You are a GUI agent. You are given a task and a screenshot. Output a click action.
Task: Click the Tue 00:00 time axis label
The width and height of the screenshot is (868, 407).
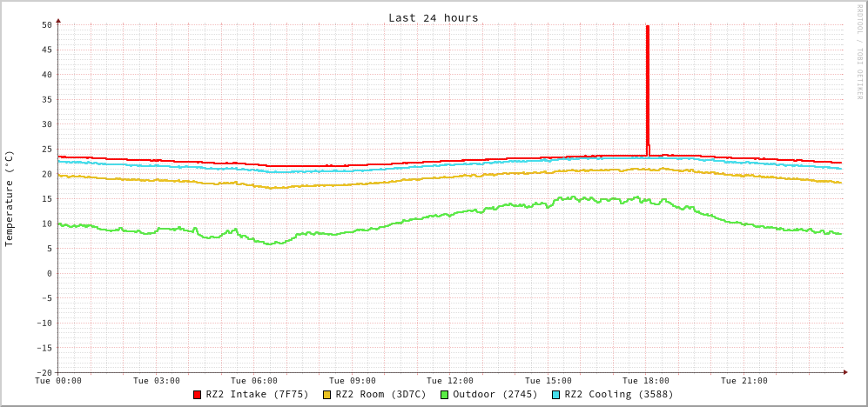(x=58, y=381)
